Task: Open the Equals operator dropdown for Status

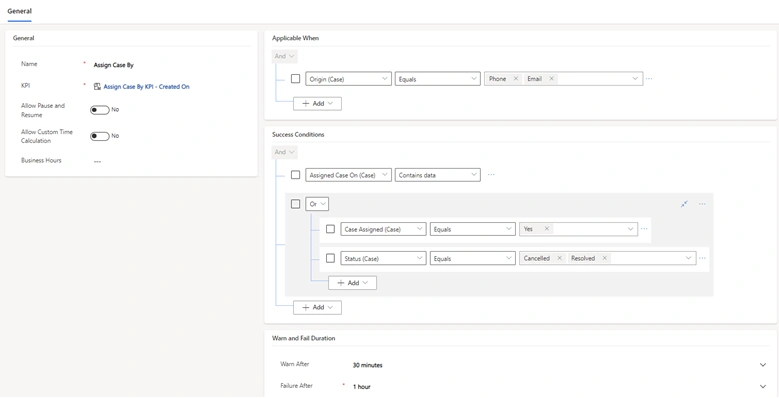Action: click(x=472, y=258)
